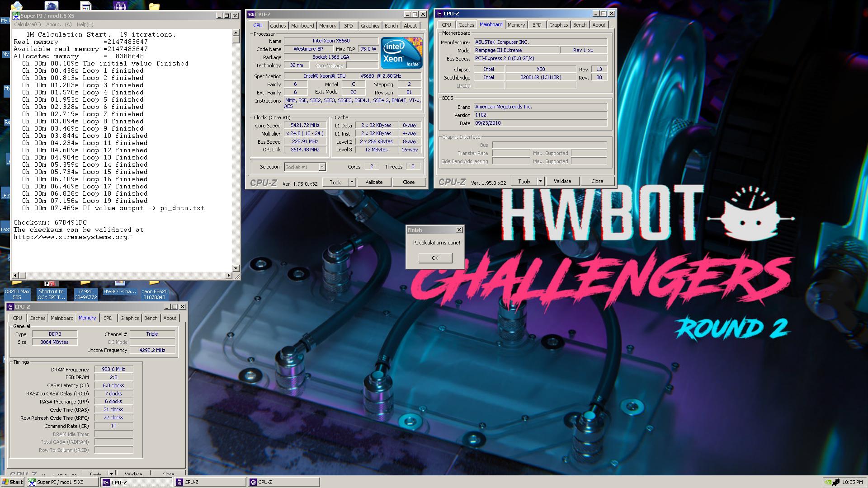Viewport: 868px width, 488px height.
Task: Click CPU-Z title icon of Mainboard window
Action: 439,14
